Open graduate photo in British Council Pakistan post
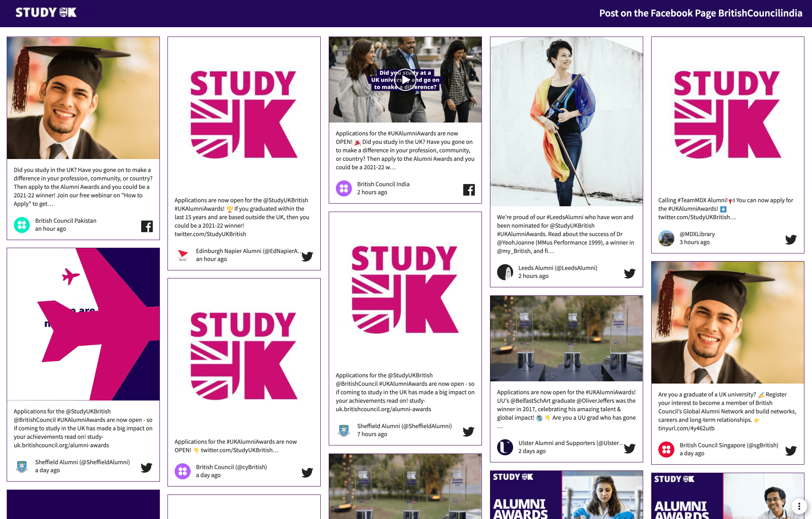Image resolution: width=812 pixels, height=519 pixels. (83, 98)
